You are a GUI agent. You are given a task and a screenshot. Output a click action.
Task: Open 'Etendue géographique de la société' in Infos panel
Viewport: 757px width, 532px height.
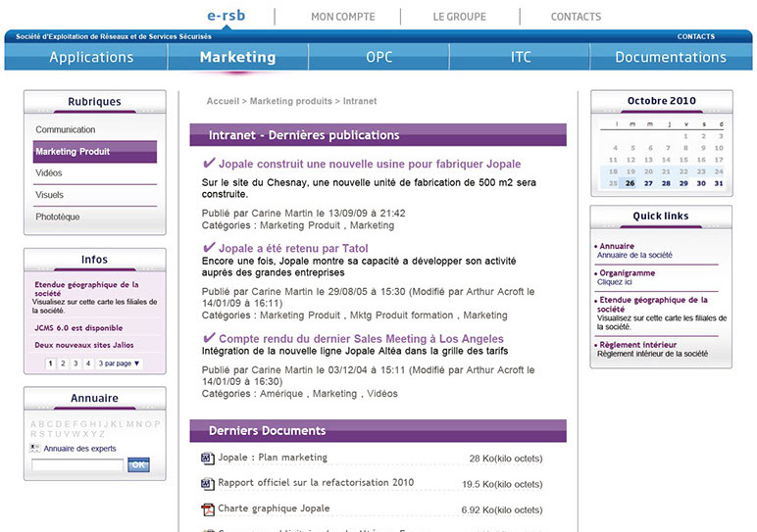point(86,289)
